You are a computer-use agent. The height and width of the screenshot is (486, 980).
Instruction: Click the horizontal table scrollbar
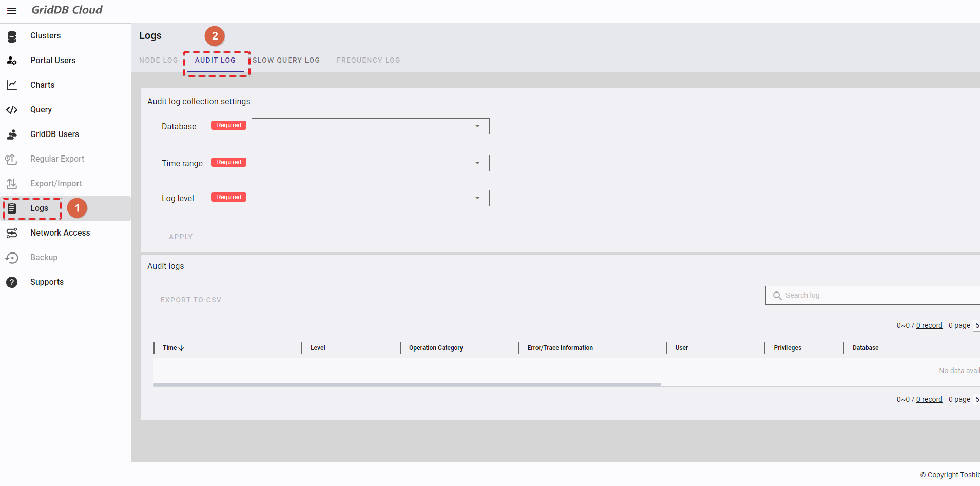pyautogui.click(x=407, y=384)
